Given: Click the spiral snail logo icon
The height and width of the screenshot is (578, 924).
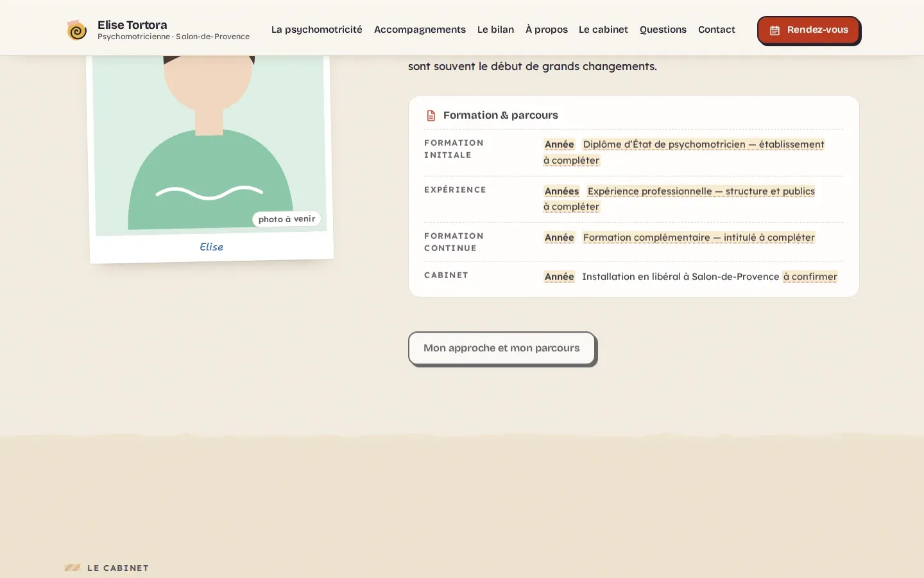Looking at the screenshot, I should point(76,30).
